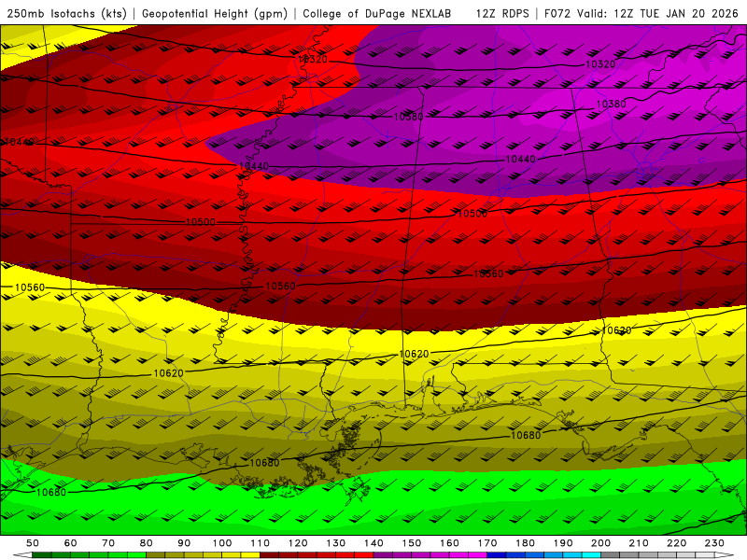Pick the bright yellow swatch just before 110

pos(250,555)
